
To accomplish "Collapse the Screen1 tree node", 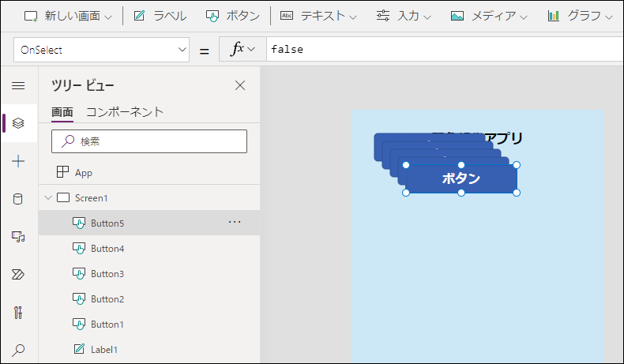I will pos(48,197).
